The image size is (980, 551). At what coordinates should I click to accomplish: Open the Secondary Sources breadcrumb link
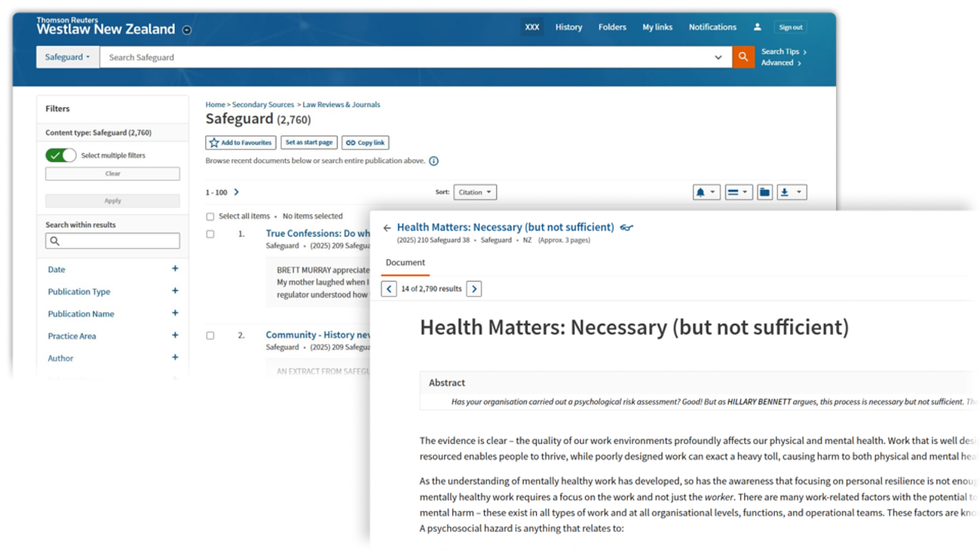coord(263,105)
